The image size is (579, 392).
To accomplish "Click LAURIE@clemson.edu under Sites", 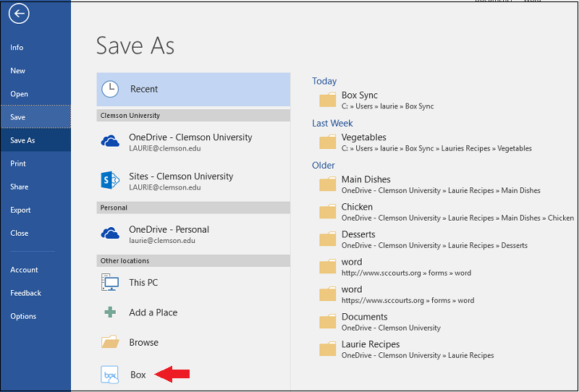I will [165, 187].
